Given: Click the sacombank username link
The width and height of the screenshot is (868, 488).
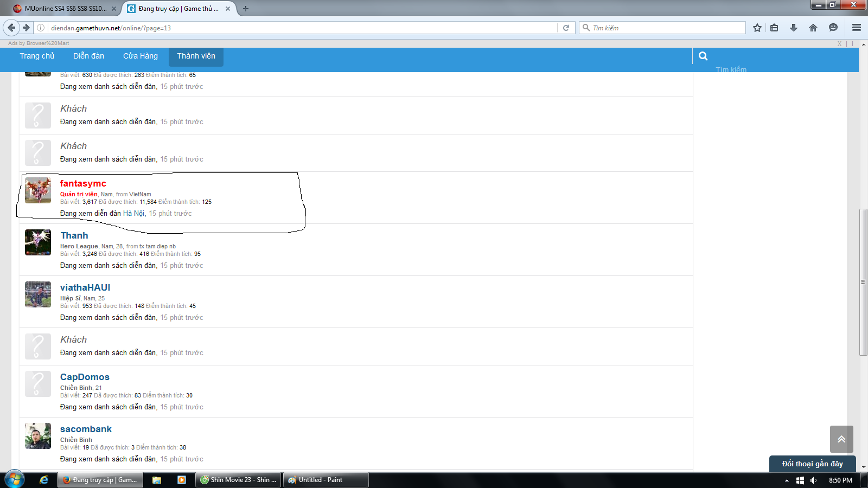Looking at the screenshot, I should point(86,429).
